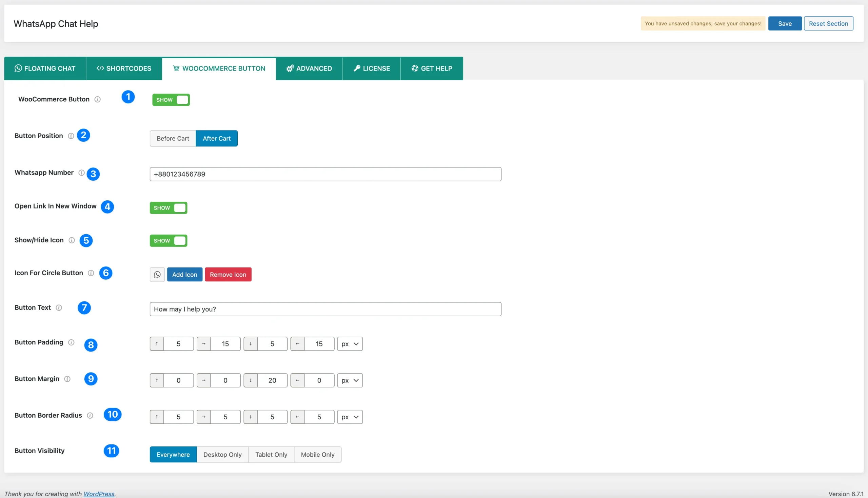868x498 pixels.
Task: Click the Button Padding top value field
Action: pyautogui.click(x=179, y=344)
